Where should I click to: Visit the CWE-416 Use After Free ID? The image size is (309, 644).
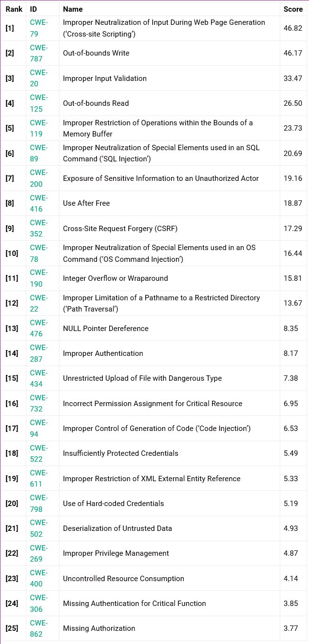pyautogui.click(x=39, y=203)
